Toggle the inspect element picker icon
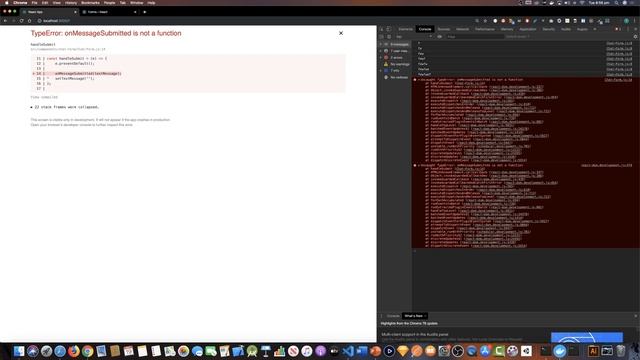This screenshot has width=640, height=360. point(382,29)
